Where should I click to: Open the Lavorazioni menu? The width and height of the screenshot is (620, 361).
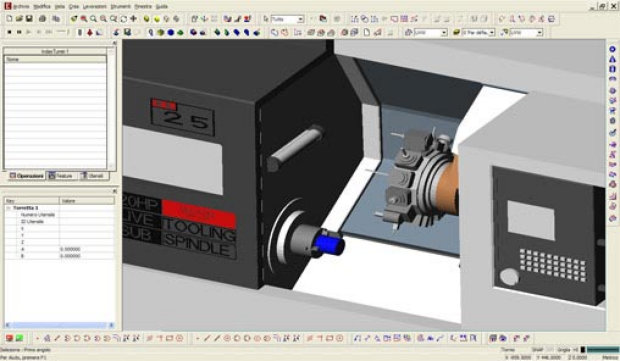point(95,7)
